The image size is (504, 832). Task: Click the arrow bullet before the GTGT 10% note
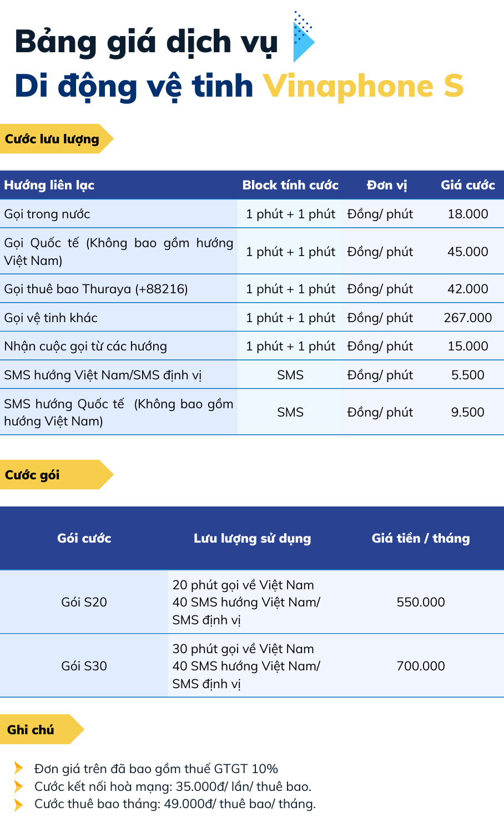(19, 769)
